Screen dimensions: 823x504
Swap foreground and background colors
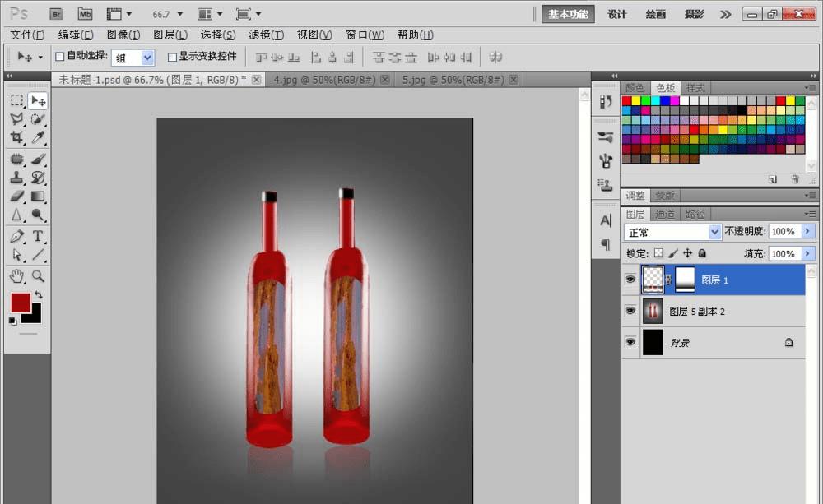tap(39, 294)
